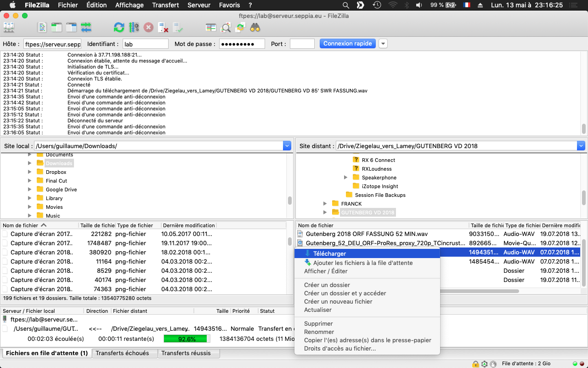
Task: Open the directory listing filters icon
Action: (211, 28)
